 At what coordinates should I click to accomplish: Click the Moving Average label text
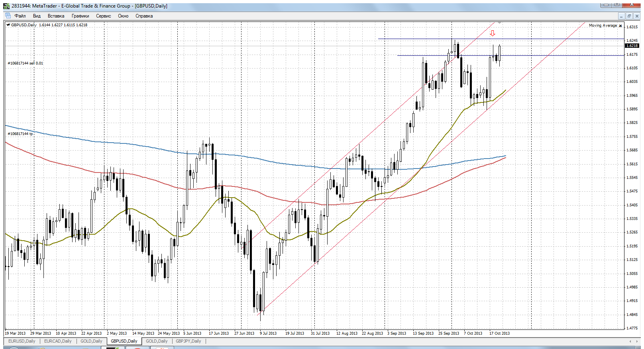[603, 25]
